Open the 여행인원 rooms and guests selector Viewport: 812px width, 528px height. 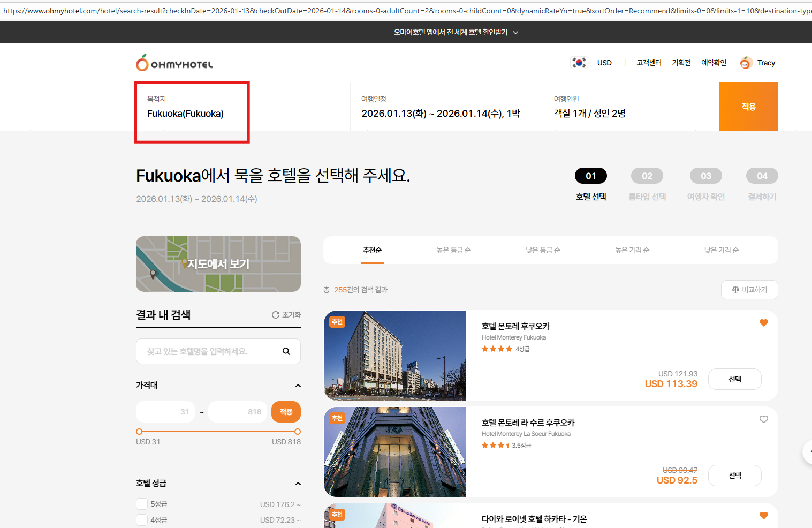coord(631,107)
